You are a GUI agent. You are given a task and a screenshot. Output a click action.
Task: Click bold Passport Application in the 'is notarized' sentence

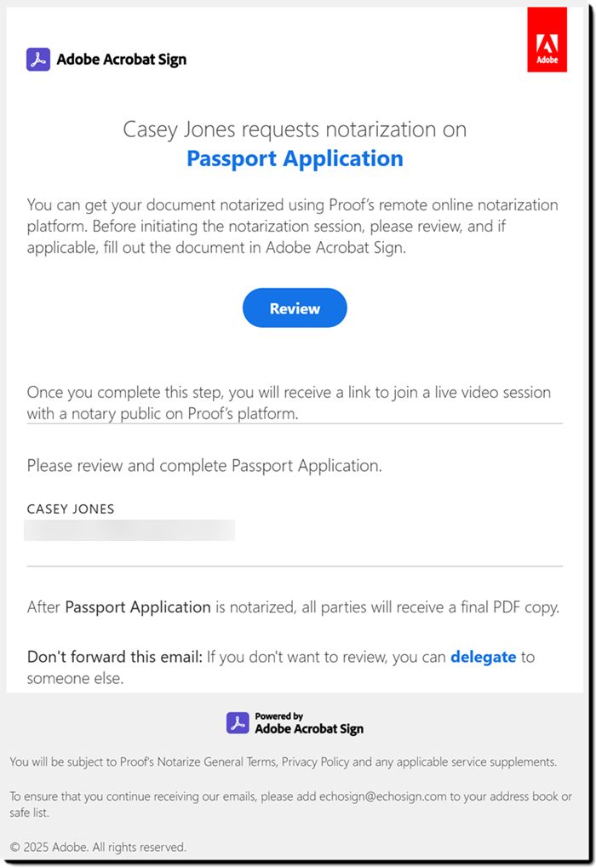pyautogui.click(x=138, y=607)
